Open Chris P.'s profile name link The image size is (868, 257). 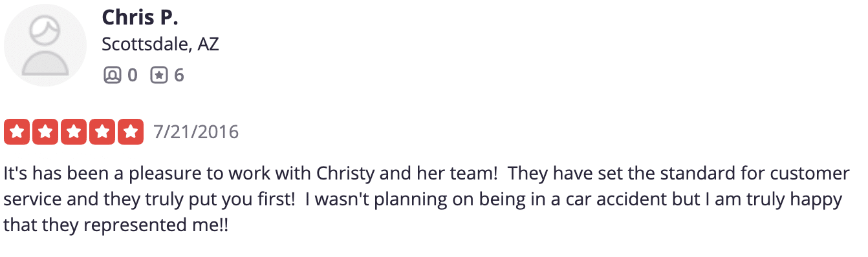click(x=140, y=17)
